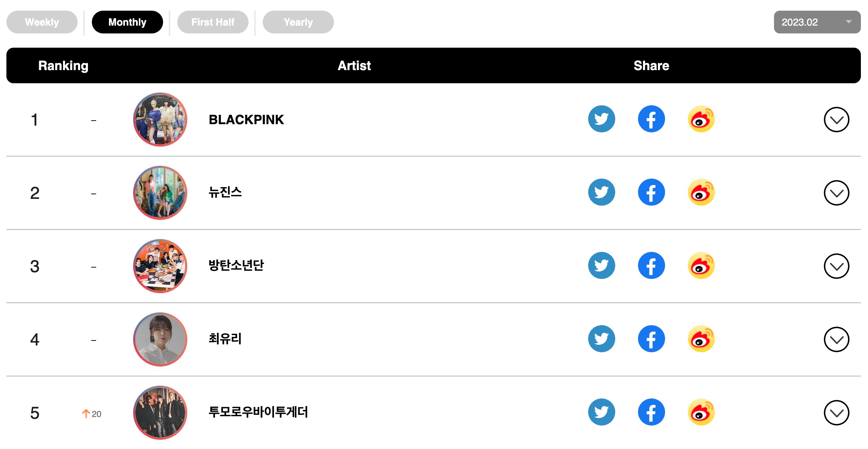Open the BLACKPINK artist thumbnail
This screenshot has width=868, height=449.
(160, 120)
